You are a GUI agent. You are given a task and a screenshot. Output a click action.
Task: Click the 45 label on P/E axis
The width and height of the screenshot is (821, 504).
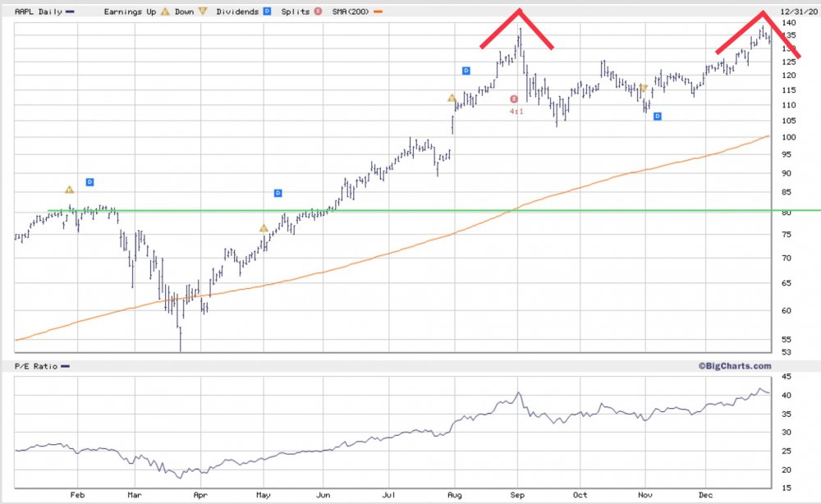787,376
